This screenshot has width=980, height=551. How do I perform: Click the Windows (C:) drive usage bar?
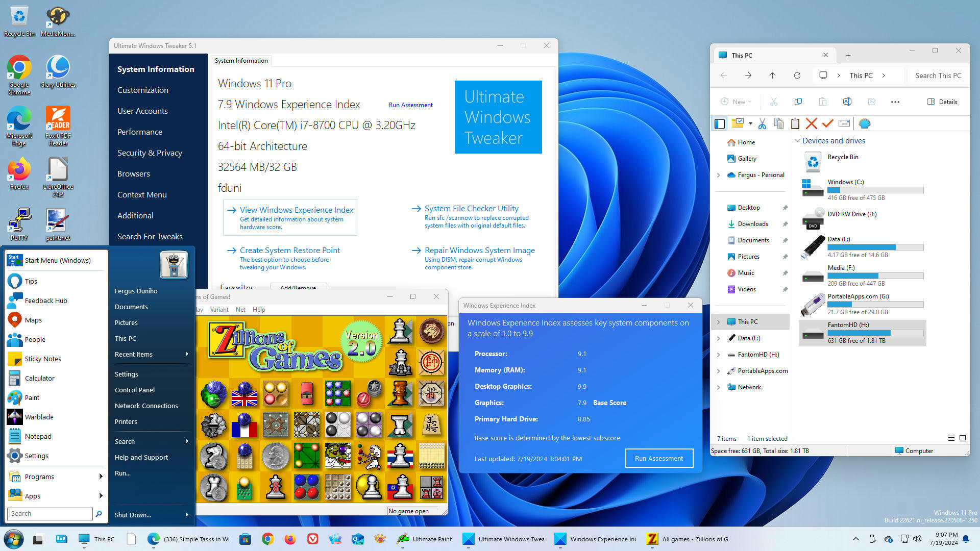point(875,190)
